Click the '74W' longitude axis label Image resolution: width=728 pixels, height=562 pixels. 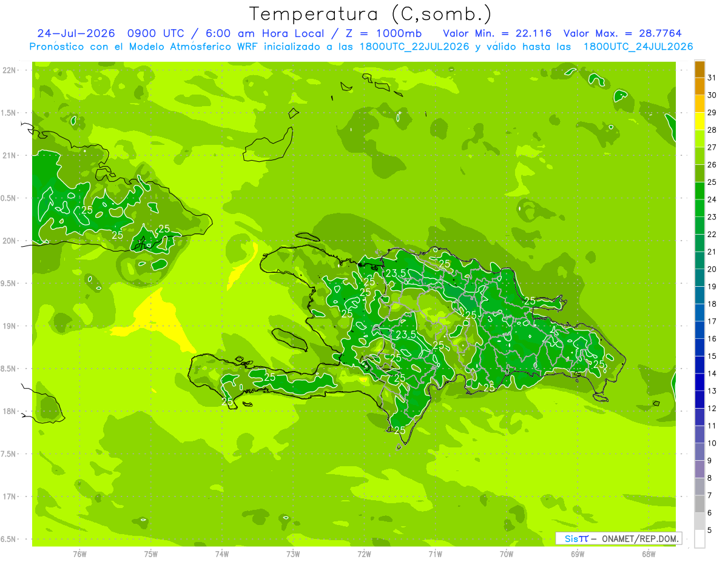tap(222, 554)
